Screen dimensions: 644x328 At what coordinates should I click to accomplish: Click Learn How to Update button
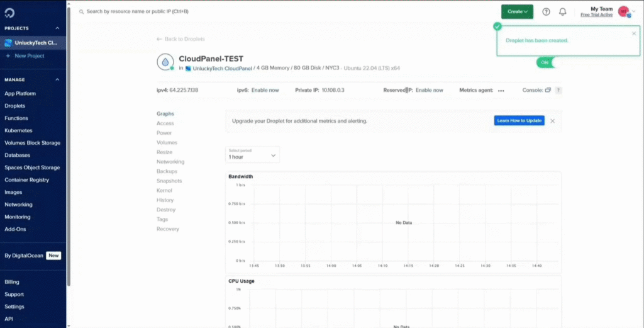[519, 121]
